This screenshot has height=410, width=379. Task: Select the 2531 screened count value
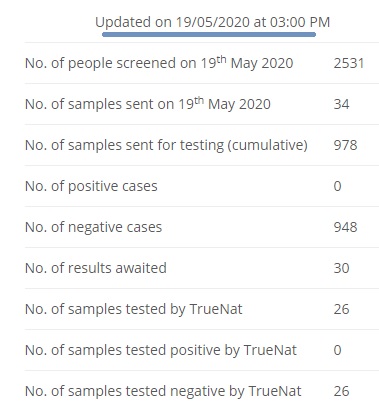click(x=349, y=63)
